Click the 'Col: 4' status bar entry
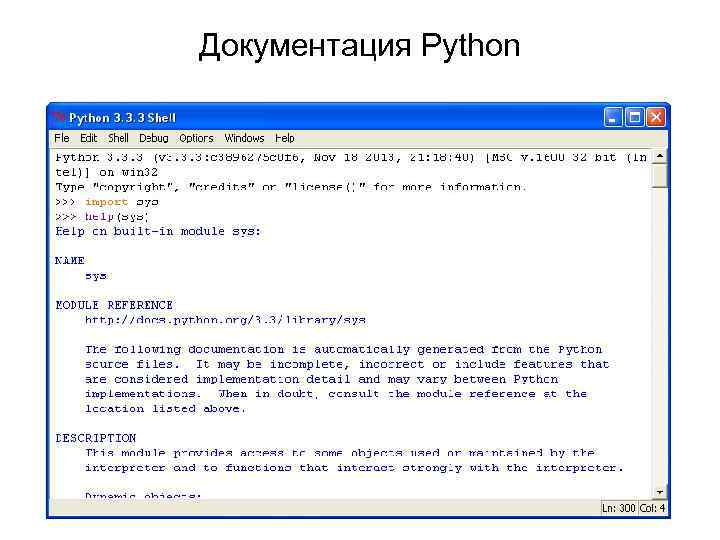 652,508
